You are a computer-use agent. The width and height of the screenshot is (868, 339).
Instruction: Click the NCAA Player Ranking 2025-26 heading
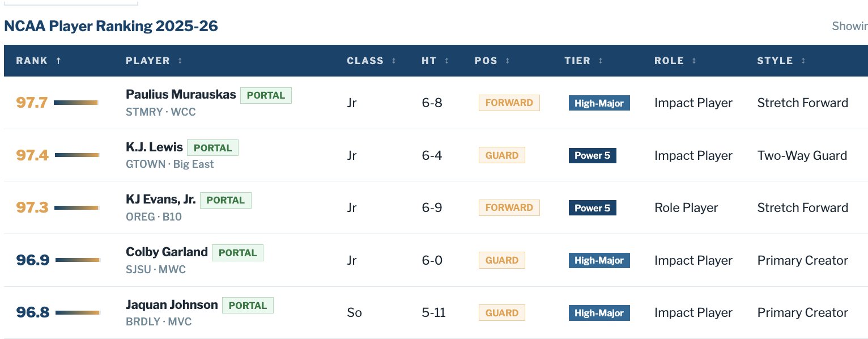111,26
